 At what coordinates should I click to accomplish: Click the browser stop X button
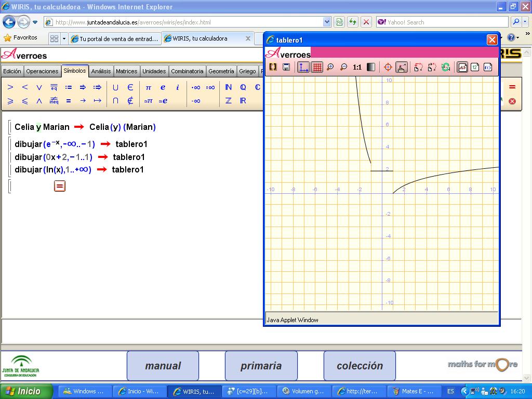[x=366, y=22]
